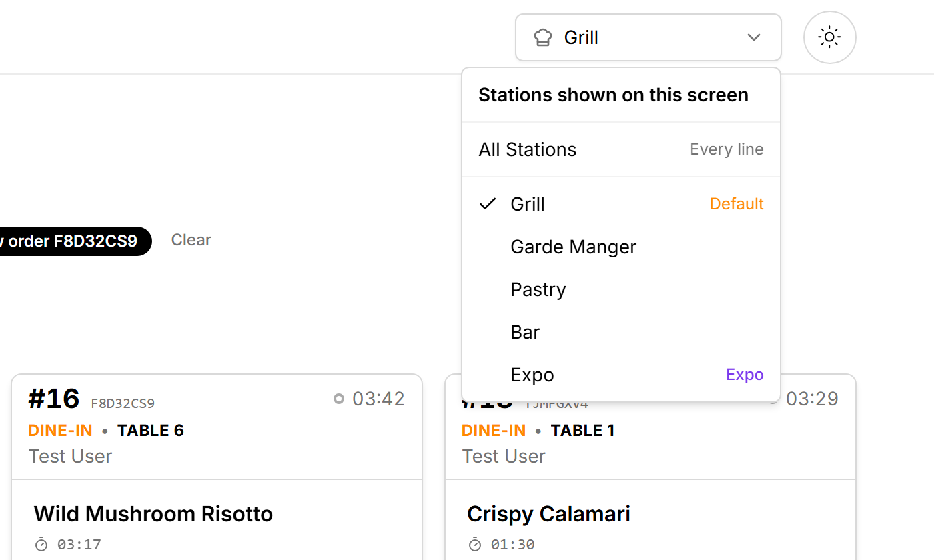Click the status circle beside 03:42
This screenshot has height=560, width=934.
pos(339,399)
